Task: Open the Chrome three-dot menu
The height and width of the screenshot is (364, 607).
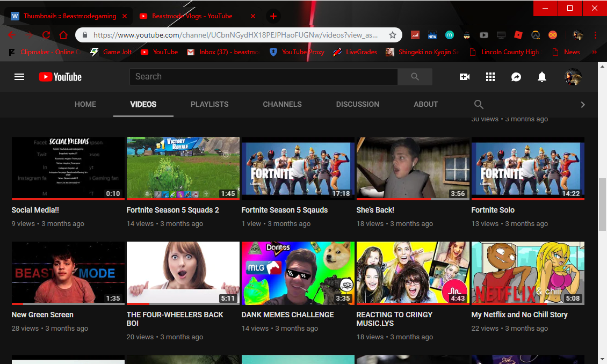Action: point(595,35)
